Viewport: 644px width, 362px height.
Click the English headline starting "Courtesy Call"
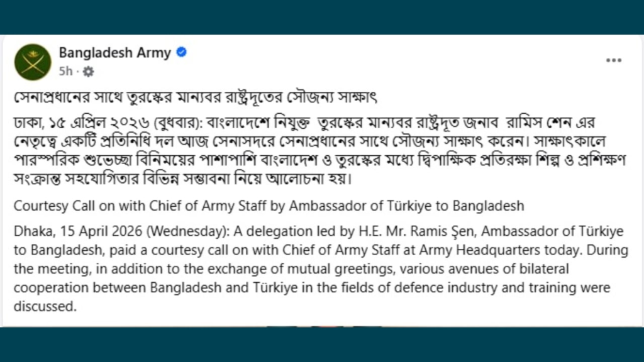click(269, 206)
